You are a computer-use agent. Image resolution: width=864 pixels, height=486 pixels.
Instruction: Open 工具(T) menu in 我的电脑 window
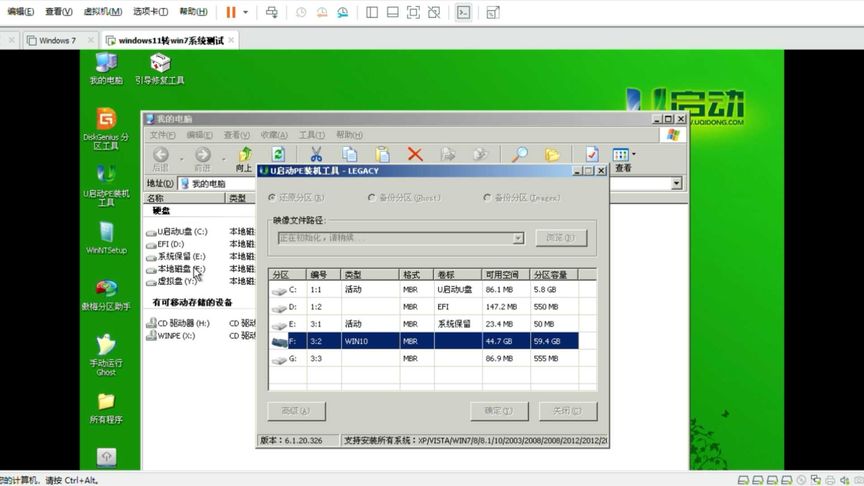point(311,135)
